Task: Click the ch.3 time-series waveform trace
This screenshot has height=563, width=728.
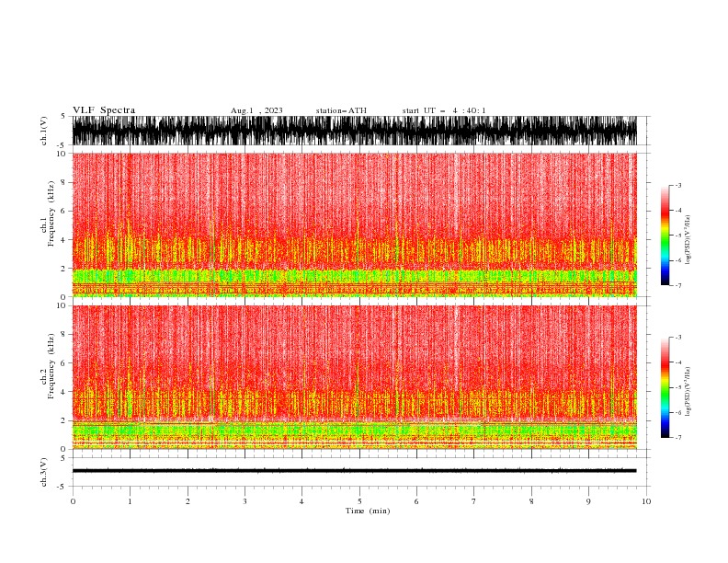Action: click(x=355, y=471)
